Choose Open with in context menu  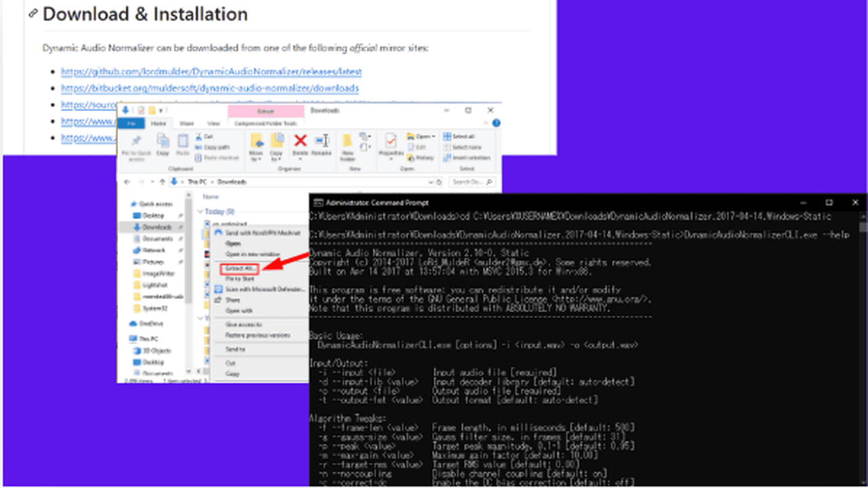point(239,310)
